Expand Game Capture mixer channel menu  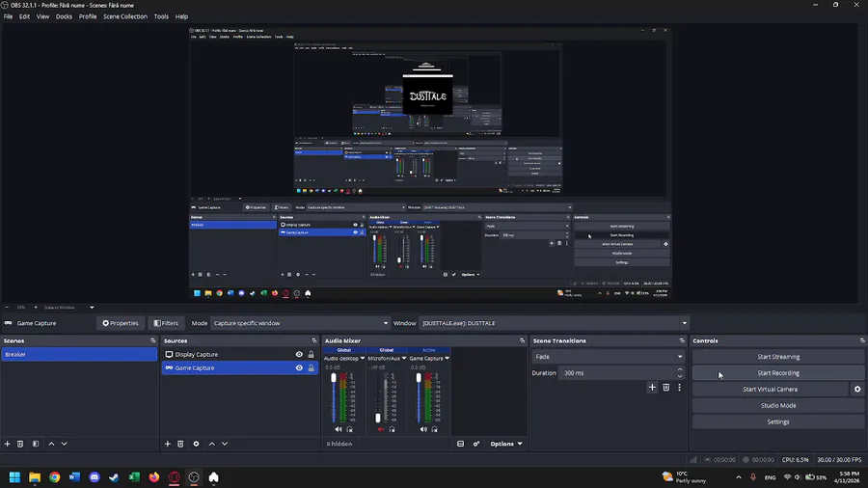tap(448, 359)
